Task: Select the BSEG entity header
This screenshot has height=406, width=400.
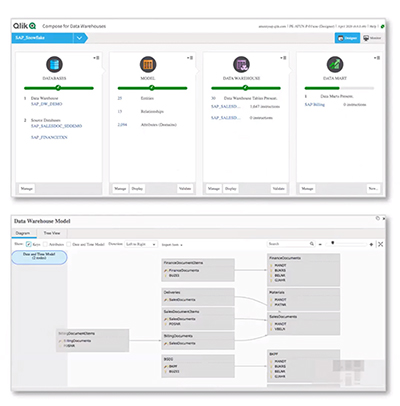Action: (x=198, y=359)
